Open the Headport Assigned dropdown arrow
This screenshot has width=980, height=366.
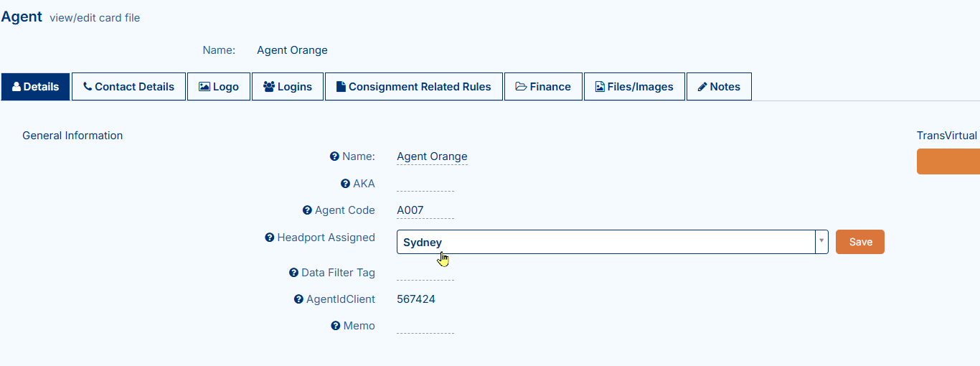pos(821,242)
